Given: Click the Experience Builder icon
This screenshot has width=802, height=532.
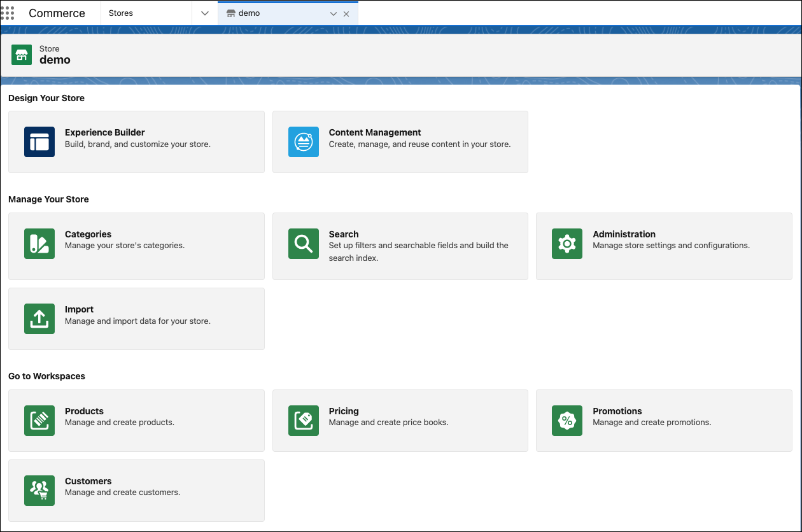Looking at the screenshot, I should (39, 142).
